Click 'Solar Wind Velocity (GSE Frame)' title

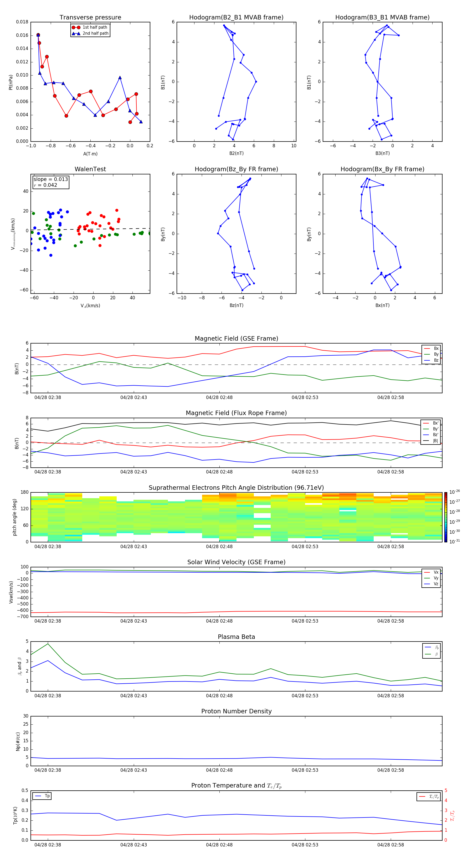236,562
